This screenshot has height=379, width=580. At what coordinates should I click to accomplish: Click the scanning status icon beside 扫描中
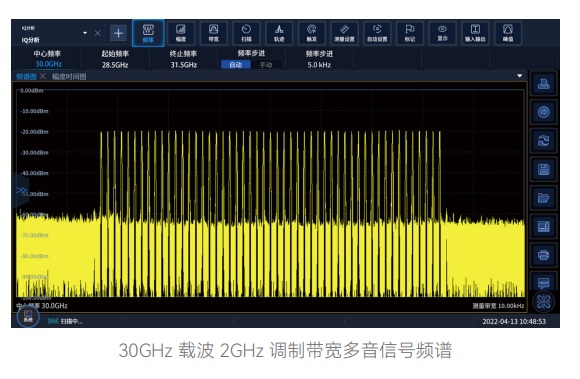point(53,321)
